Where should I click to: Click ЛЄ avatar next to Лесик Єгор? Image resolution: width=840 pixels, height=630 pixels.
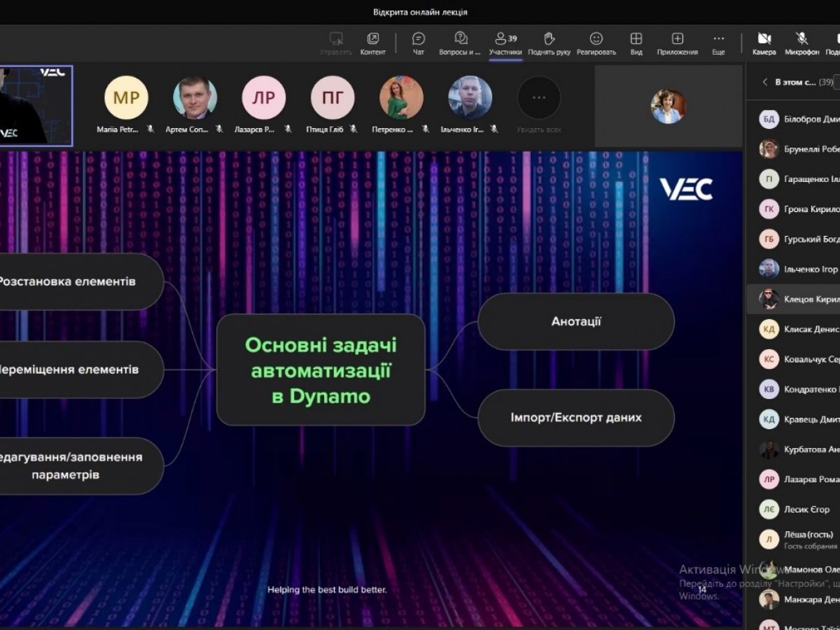[x=769, y=510]
